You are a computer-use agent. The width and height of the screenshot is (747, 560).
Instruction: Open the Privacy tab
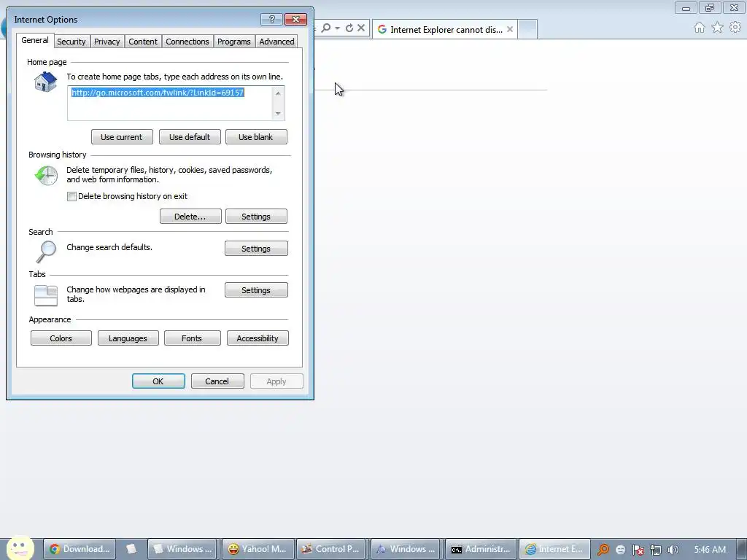[x=107, y=42]
